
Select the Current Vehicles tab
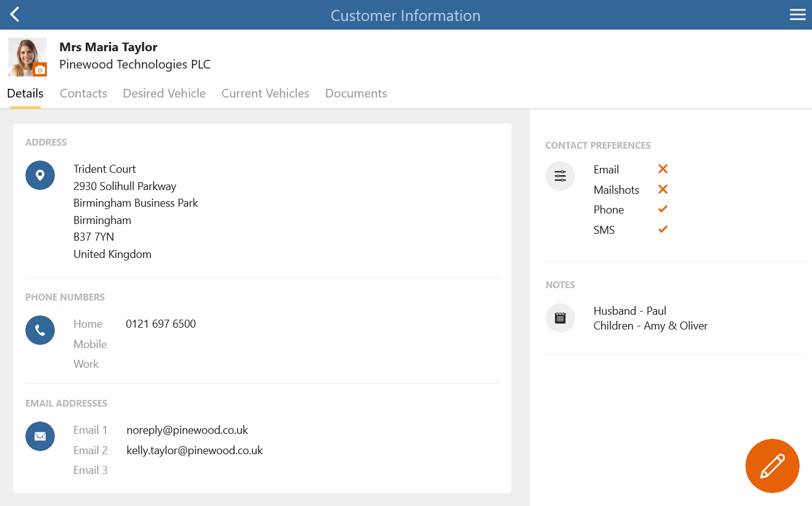pyautogui.click(x=265, y=93)
